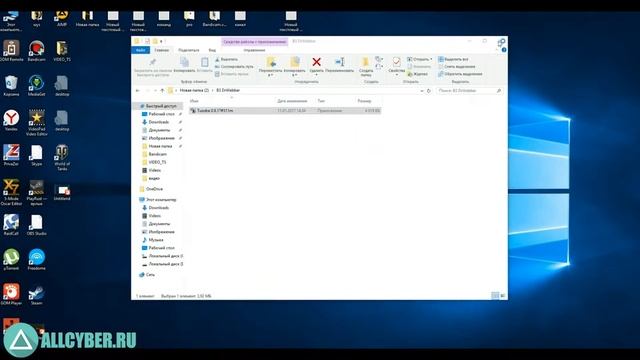
Task: Open the Bandicam desktop shortcut with red circle
Action: [36, 51]
